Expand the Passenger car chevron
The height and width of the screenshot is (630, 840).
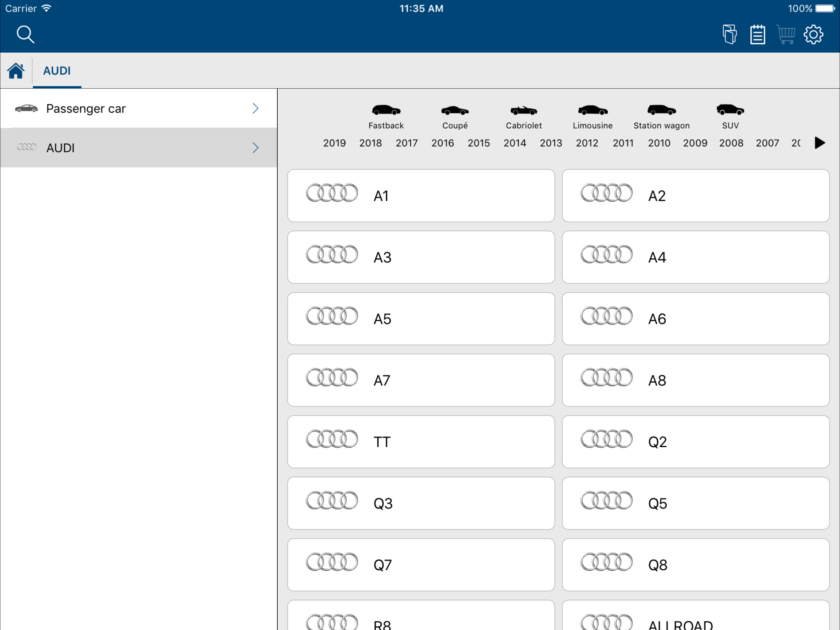[256, 109]
